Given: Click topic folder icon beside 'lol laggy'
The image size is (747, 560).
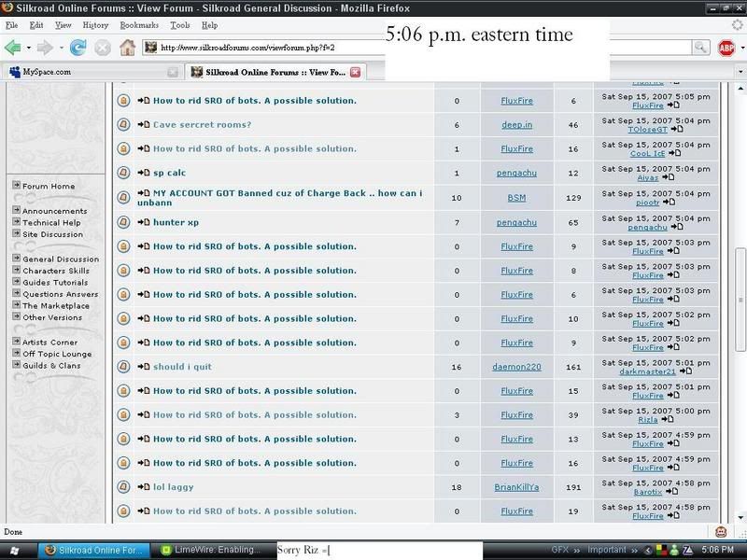Looking at the screenshot, I should pos(123,487).
